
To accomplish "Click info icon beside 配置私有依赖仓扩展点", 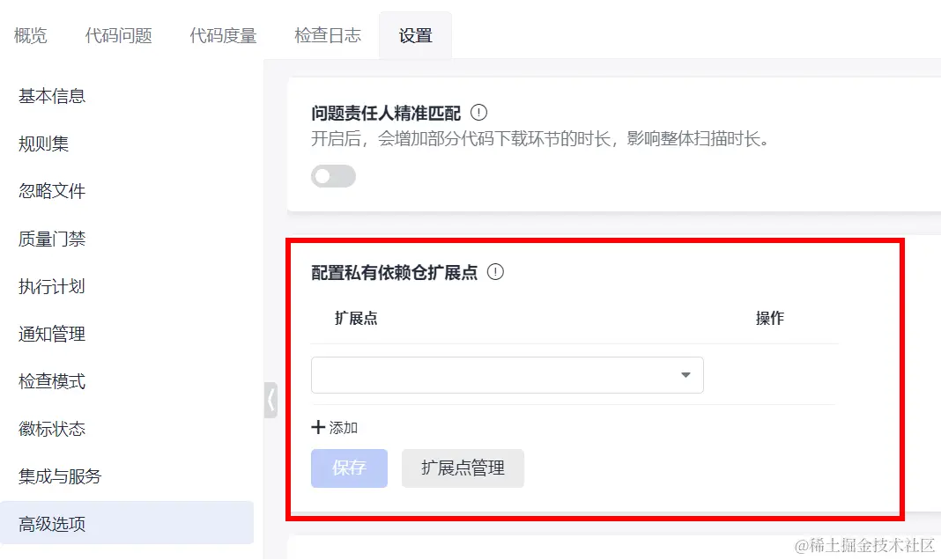I will [x=495, y=271].
